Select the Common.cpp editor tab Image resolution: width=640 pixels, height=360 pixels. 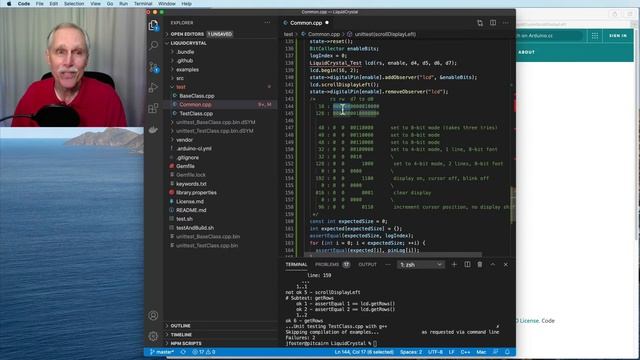306,23
